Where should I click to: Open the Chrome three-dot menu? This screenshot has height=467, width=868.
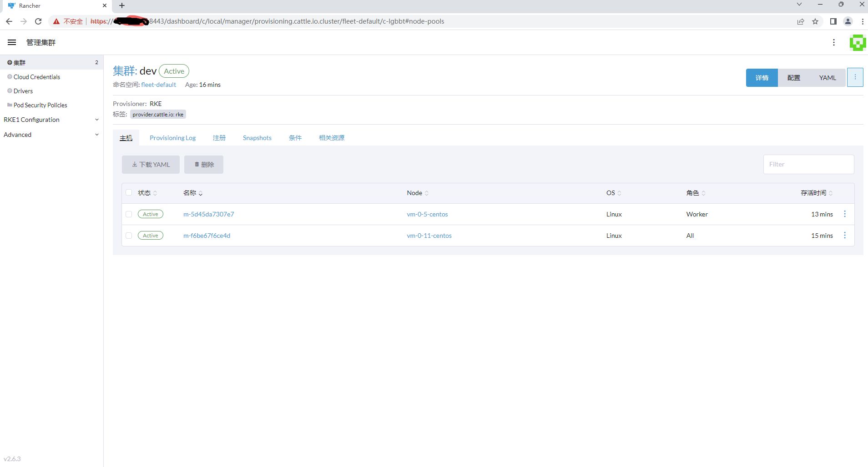(x=863, y=21)
